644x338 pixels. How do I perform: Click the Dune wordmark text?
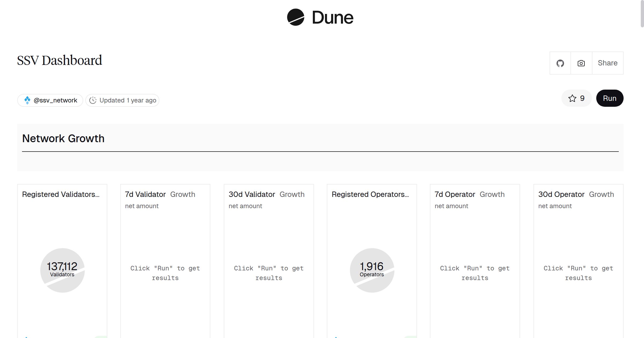pyautogui.click(x=332, y=18)
